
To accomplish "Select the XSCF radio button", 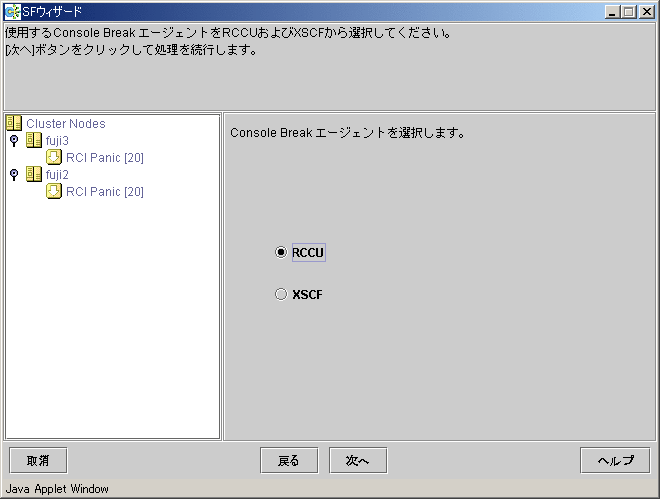I will (281, 294).
